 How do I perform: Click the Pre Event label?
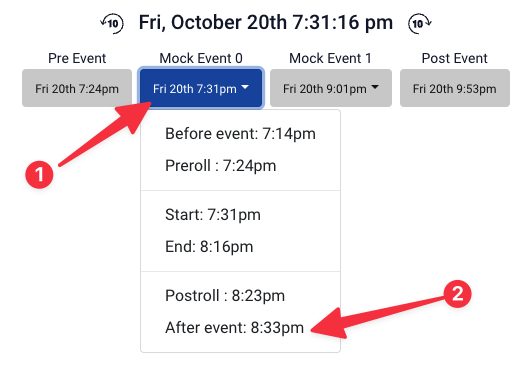click(x=77, y=58)
